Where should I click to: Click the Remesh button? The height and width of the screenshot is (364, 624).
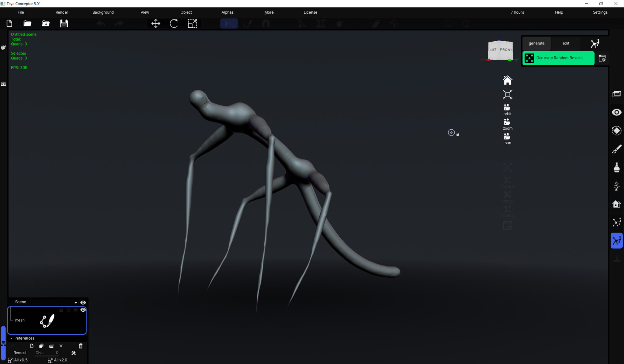pyautogui.click(x=20, y=353)
